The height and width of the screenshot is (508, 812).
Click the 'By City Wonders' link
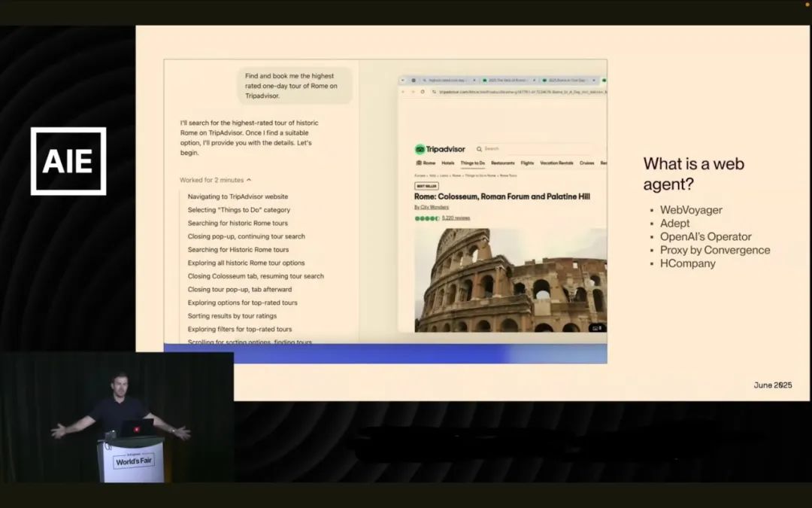pyautogui.click(x=432, y=207)
